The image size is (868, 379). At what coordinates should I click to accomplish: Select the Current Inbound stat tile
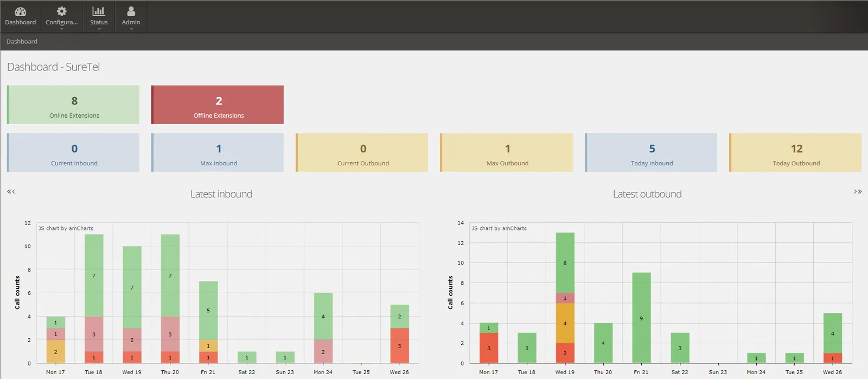coord(73,152)
